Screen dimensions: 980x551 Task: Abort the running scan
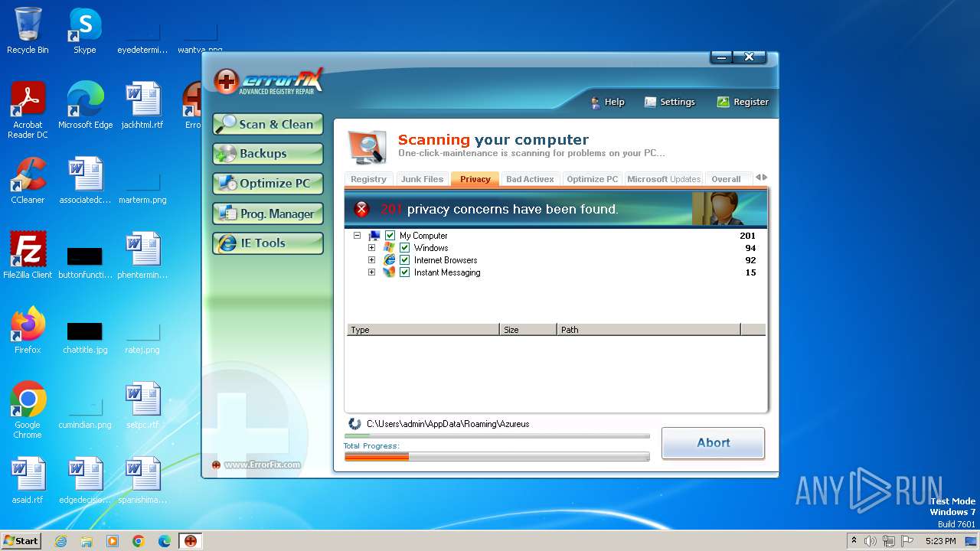coord(713,442)
